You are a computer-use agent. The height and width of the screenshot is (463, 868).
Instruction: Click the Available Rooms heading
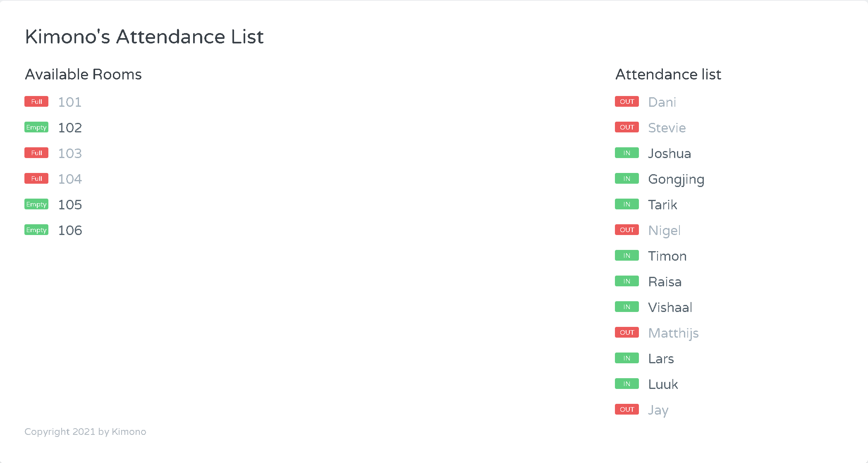(x=83, y=74)
